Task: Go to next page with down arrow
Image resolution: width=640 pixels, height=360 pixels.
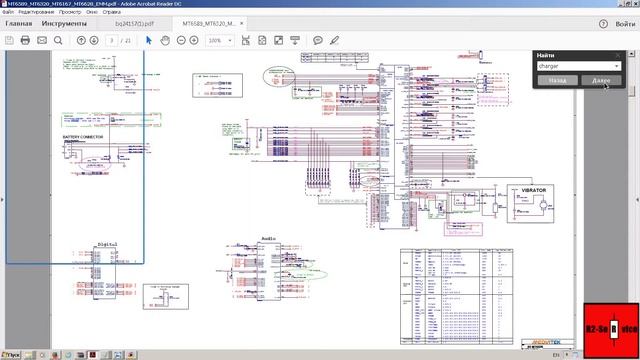Action: point(94,40)
